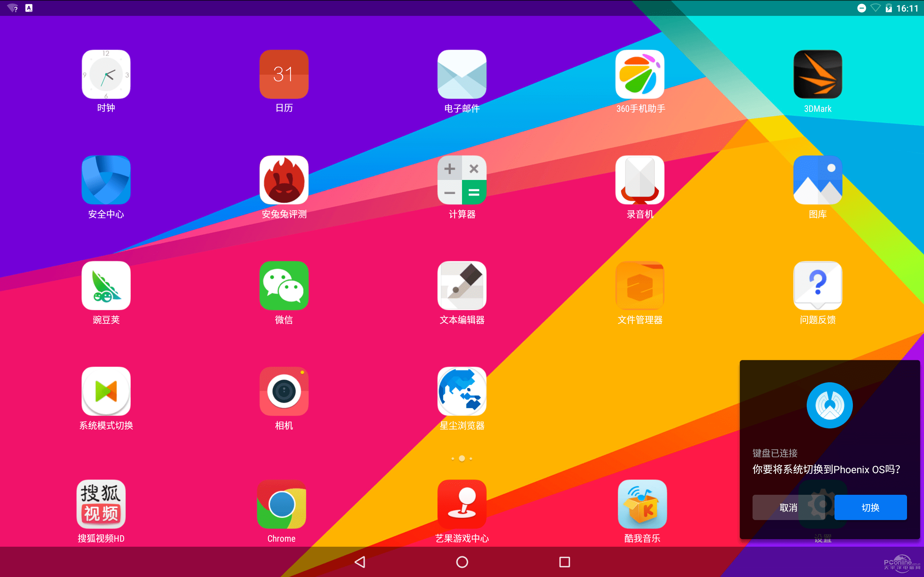Launch 文本编辑器 text editor
924x577 pixels.
(462, 286)
